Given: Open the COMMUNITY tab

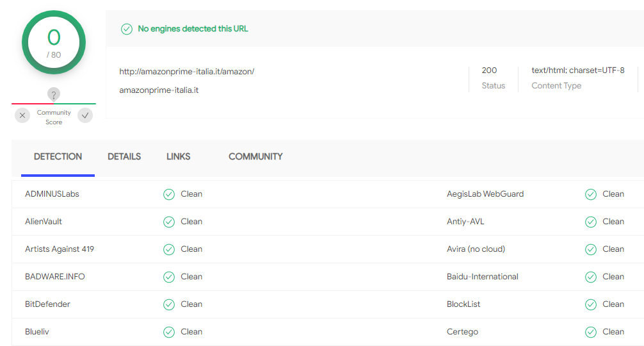Looking at the screenshot, I should tap(255, 156).
